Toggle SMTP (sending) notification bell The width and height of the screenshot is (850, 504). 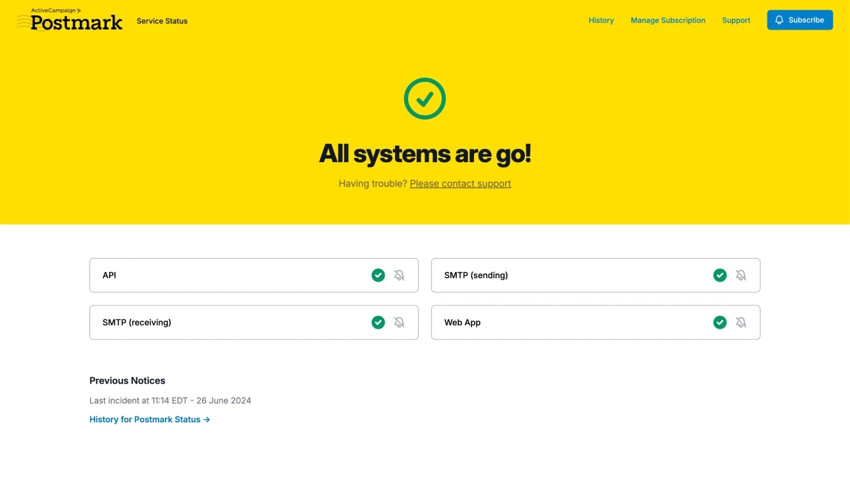(741, 275)
